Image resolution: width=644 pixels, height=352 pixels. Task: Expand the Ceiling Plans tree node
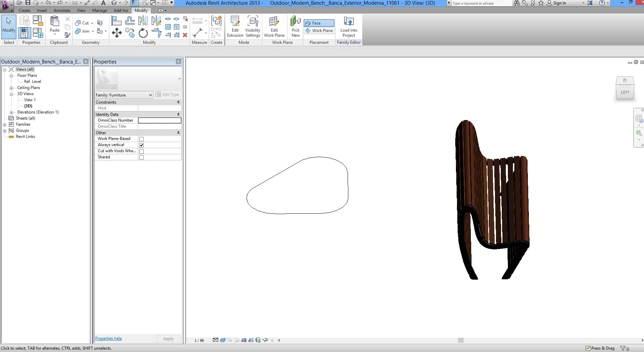[x=11, y=88]
